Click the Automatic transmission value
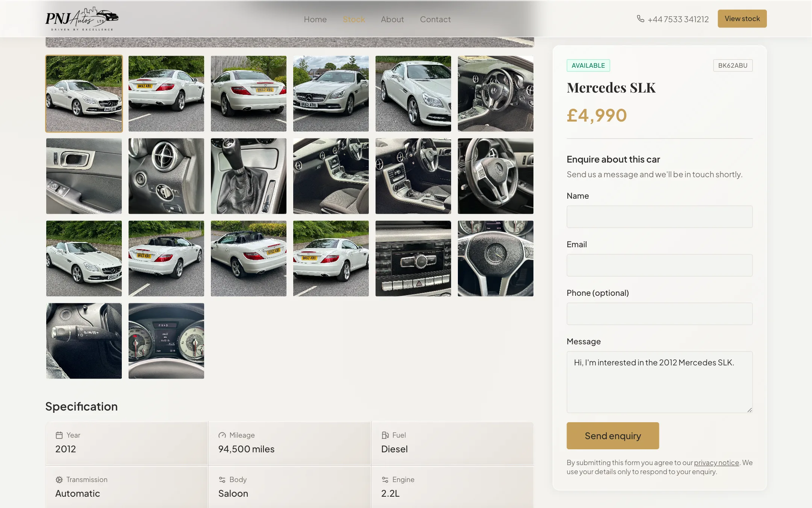Screen dimensions: 812x508 (x=77, y=493)
